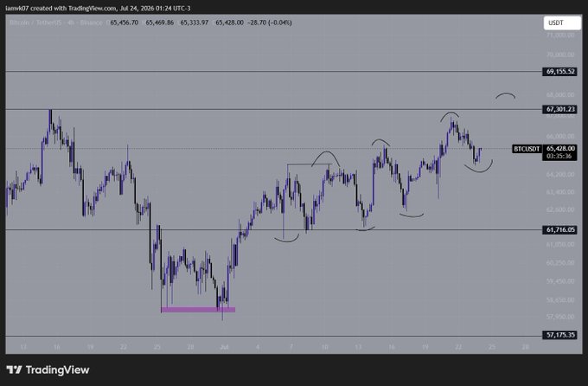
Task: Select the 69,155.52 horizontal line price label
Action: pos(559,71)
